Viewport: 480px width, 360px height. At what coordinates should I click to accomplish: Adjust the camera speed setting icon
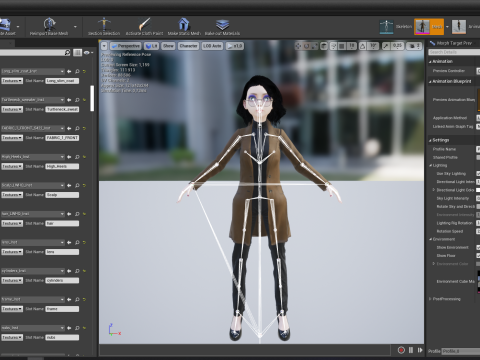[414, 46]
